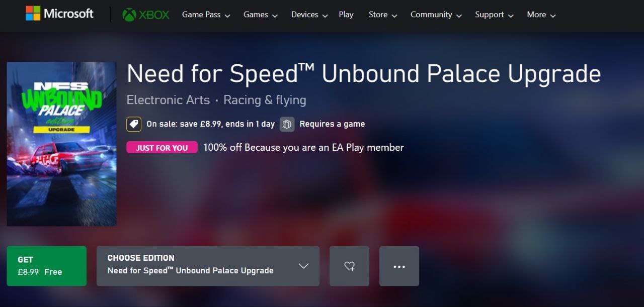
Task: Open the Store menu
Action: click(x=382, y=15)
